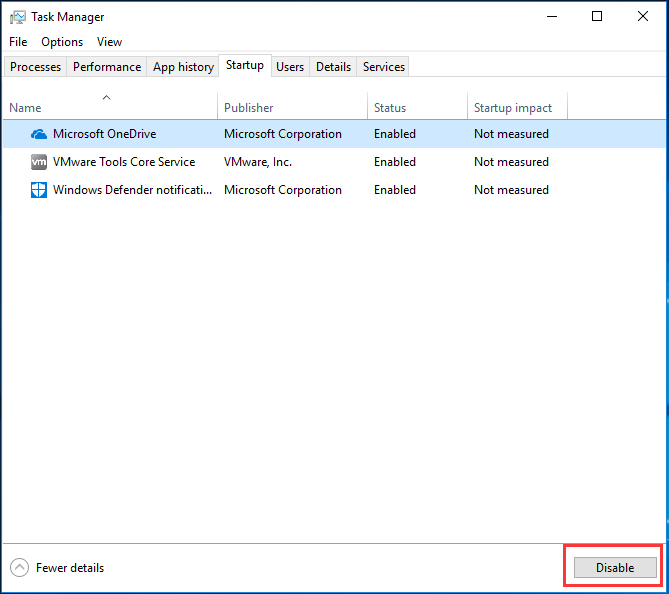Click the VMware, Inc. publisher cell
The image size is (669, 594).
[x=258, y=162]
